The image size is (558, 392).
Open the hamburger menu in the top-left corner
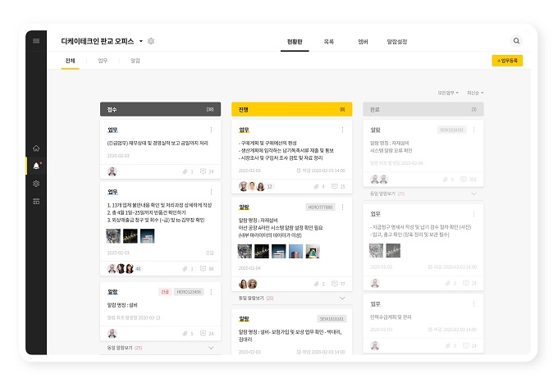(36, 40)
